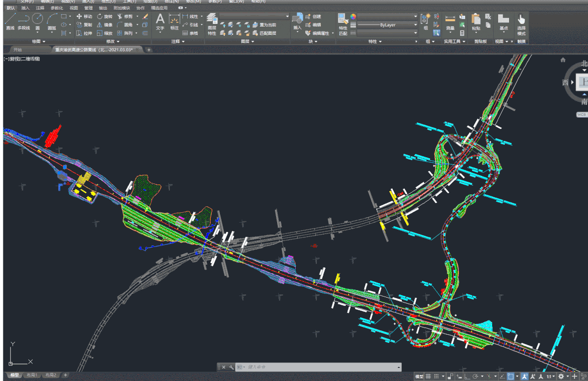
Task: Click the Make Current (置为当前) button
Action: pos(265,24)
